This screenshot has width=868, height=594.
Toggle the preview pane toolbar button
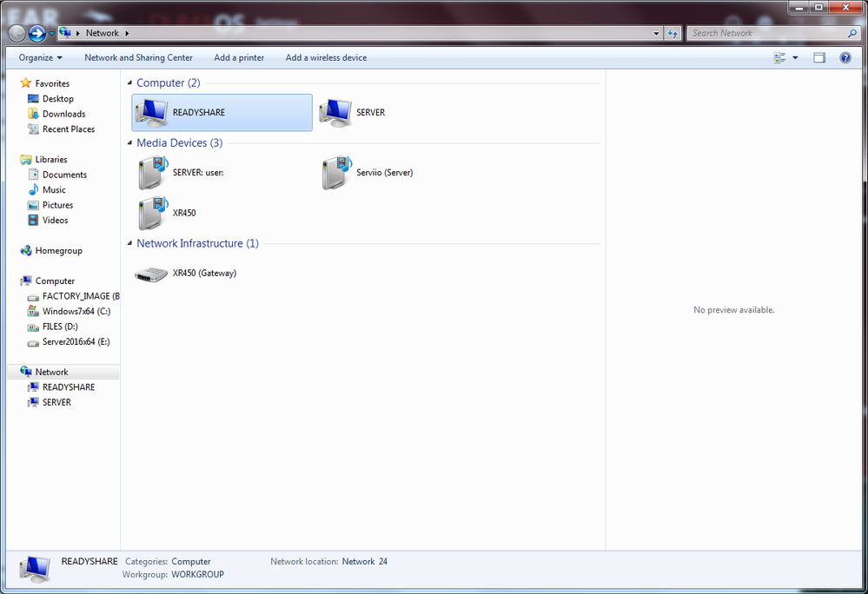[x=818, y=57]
